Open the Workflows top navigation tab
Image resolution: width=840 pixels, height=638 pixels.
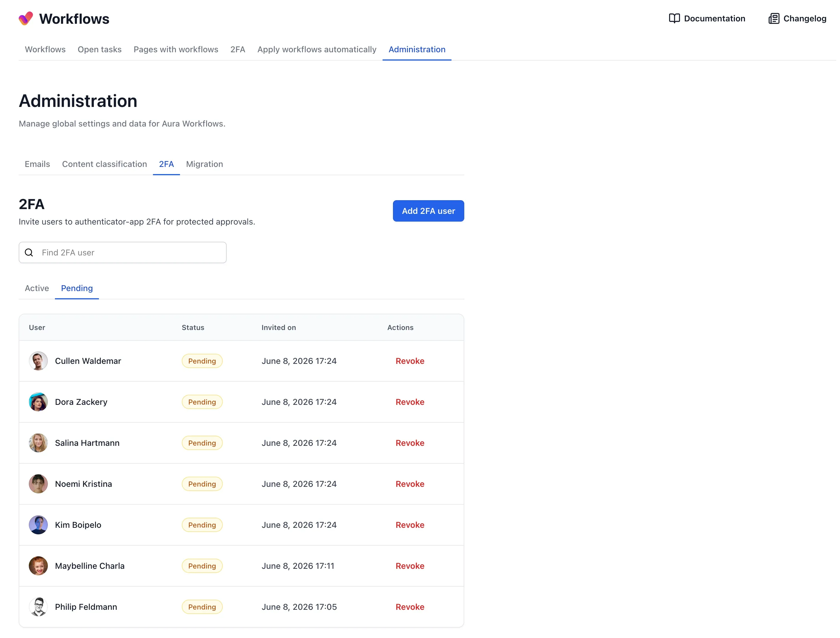coord(45,49)
